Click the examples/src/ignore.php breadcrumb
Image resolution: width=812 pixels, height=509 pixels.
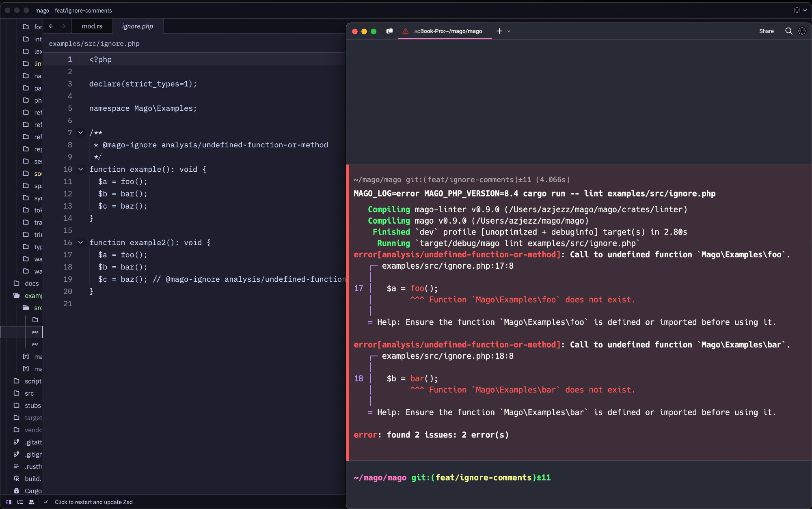[x=94, y=43]
